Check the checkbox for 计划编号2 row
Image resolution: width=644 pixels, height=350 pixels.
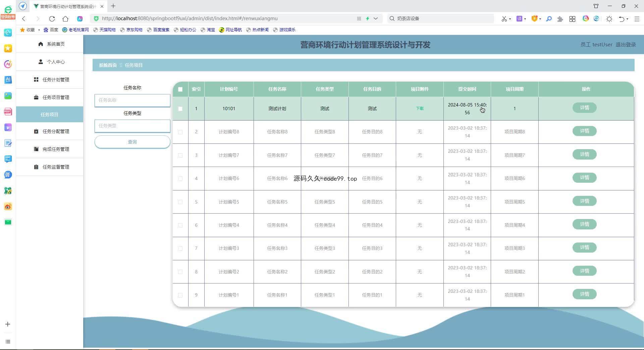pos(180,272)
